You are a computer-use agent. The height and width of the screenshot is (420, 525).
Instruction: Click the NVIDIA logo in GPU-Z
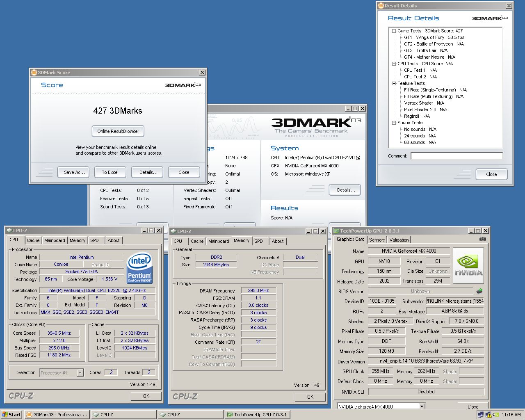pos(468,265)
